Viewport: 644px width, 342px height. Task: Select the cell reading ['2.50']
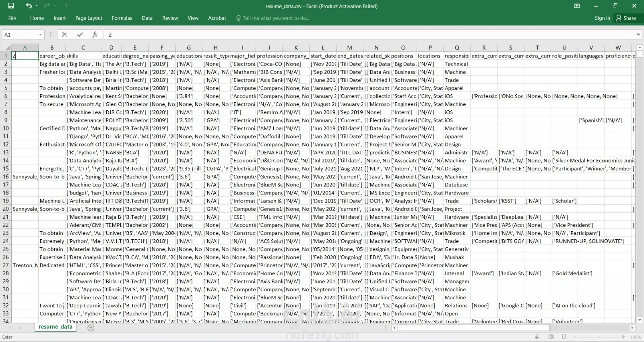189,120
